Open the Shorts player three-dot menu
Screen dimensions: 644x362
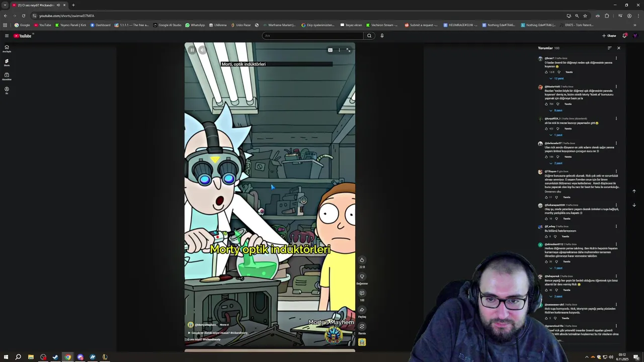click(x=339, y=50)
